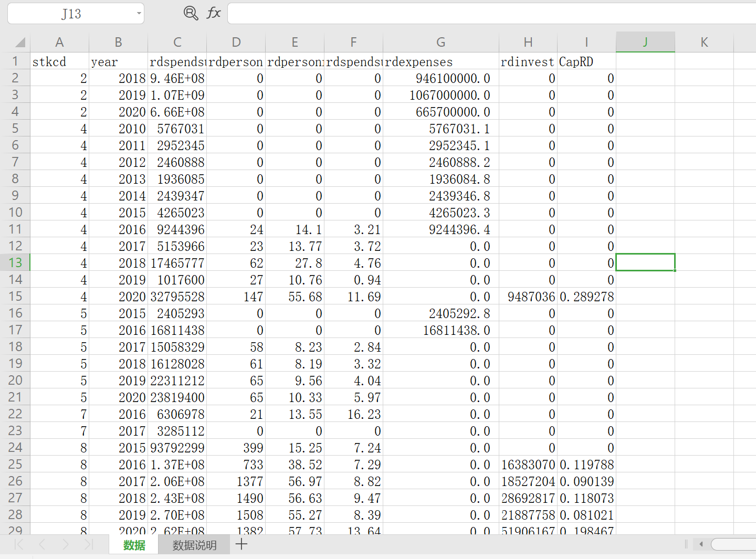
Task: Click the cell showing 9.46E+08
Action: pos(177,78)
